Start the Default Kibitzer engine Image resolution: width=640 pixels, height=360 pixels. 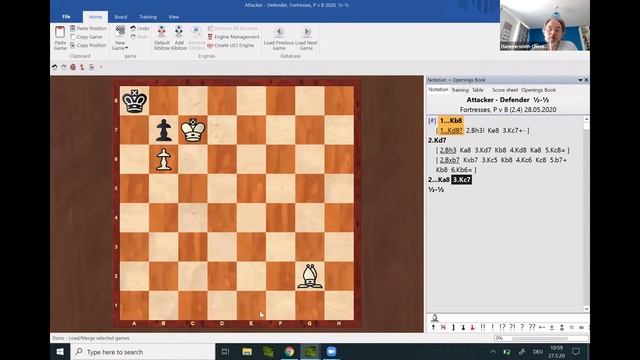(162, 38)
